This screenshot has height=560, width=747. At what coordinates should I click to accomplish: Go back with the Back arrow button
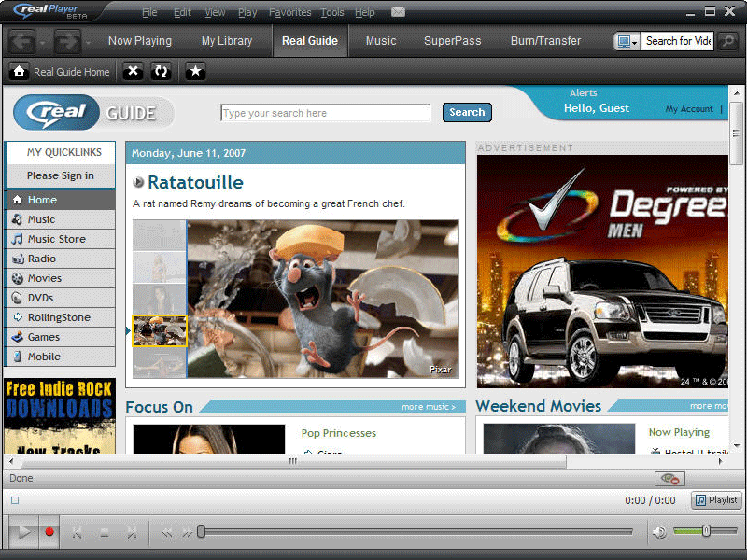pos(21,41)
